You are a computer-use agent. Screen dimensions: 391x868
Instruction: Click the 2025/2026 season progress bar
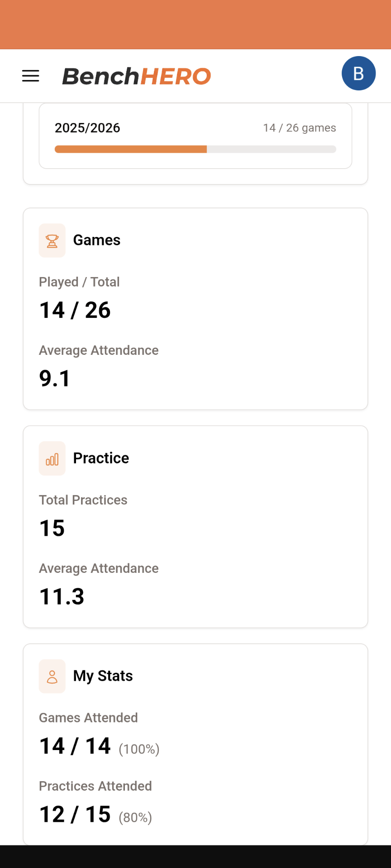click(x=195, y=149)
